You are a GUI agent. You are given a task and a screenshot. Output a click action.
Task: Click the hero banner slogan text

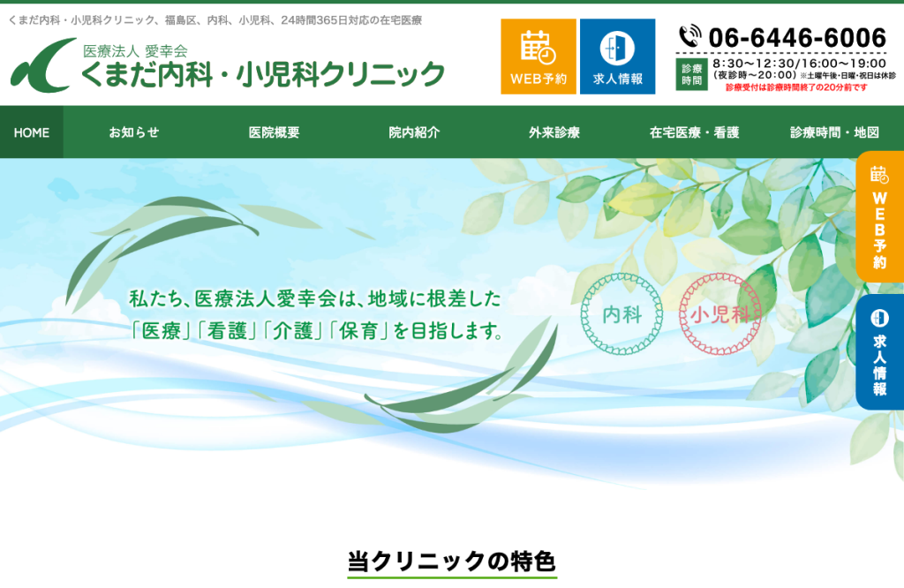pyautogui.click(x=316, y=315)
